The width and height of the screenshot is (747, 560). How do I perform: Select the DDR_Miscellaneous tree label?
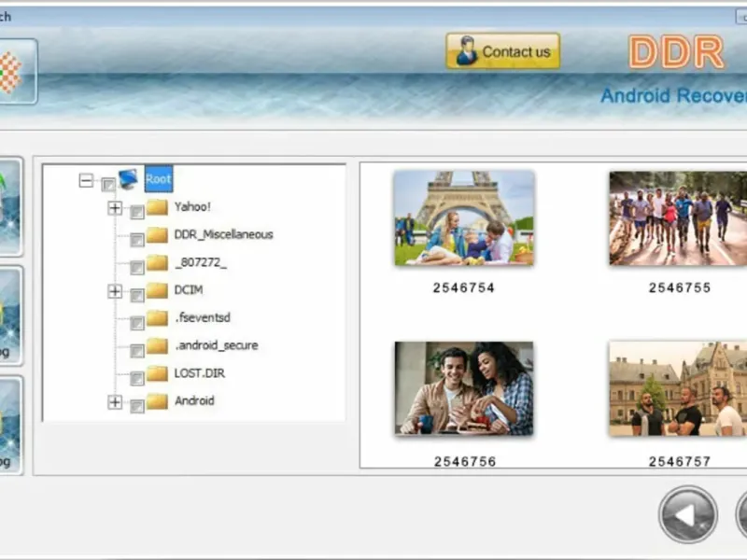point(224,234)
